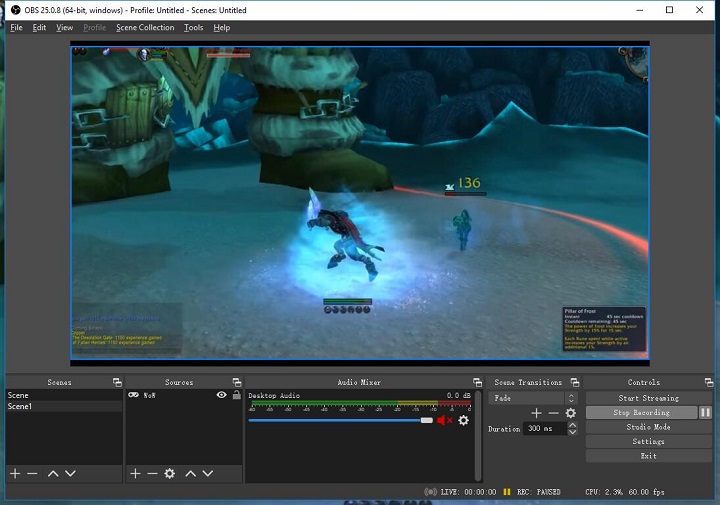Click the Duration 300 ms input field
This screenshot has height=505, width=720.
pos(545,428)
